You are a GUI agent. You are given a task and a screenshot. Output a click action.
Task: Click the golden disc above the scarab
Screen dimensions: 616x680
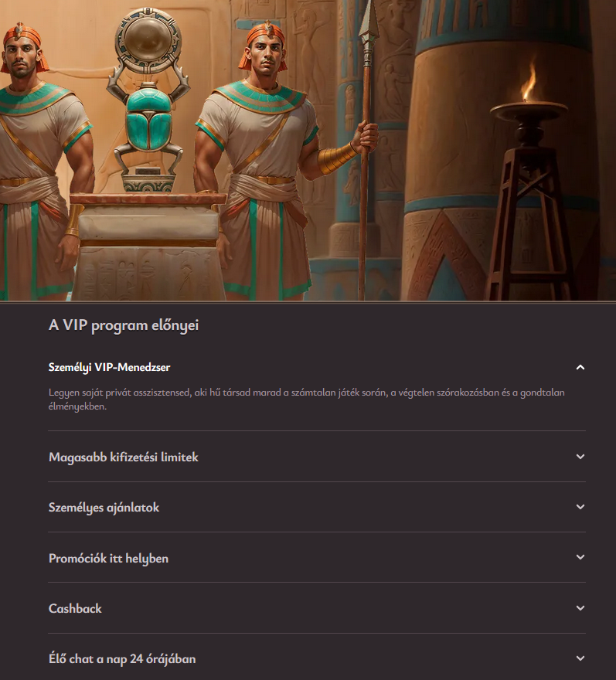[148, 42]
